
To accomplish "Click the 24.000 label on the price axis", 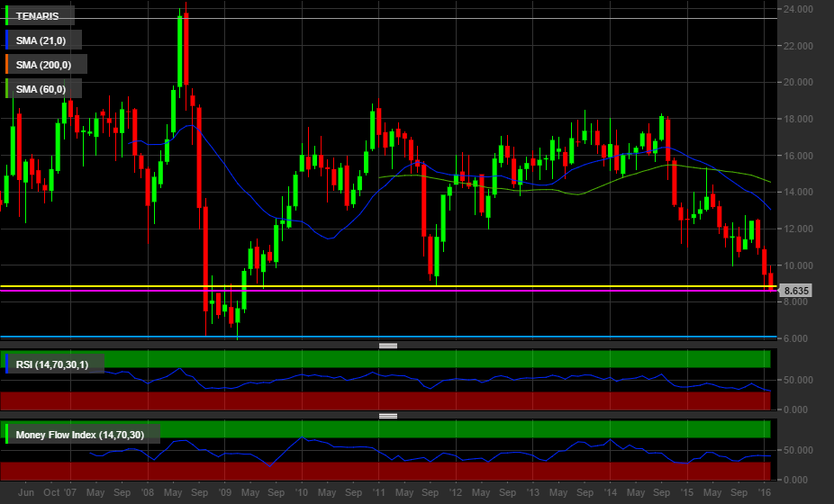I will [x=799, y=9].
